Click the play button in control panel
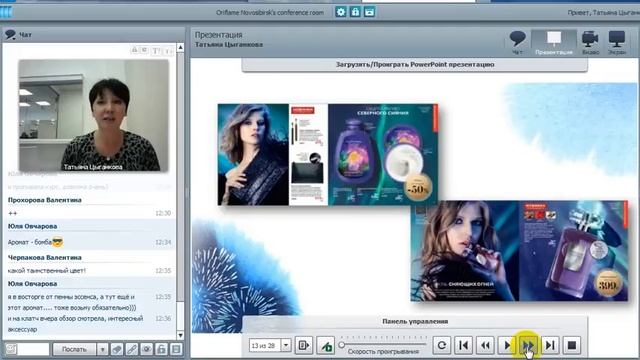The height and width of the screenshot is (360, 640). coord(507,345)
